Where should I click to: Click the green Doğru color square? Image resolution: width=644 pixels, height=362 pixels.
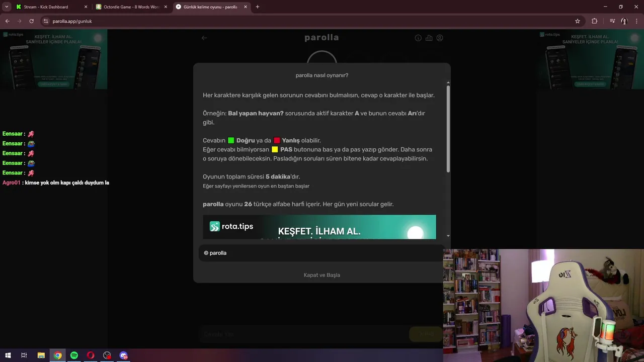pyautogui.click(x=231, y=140)
